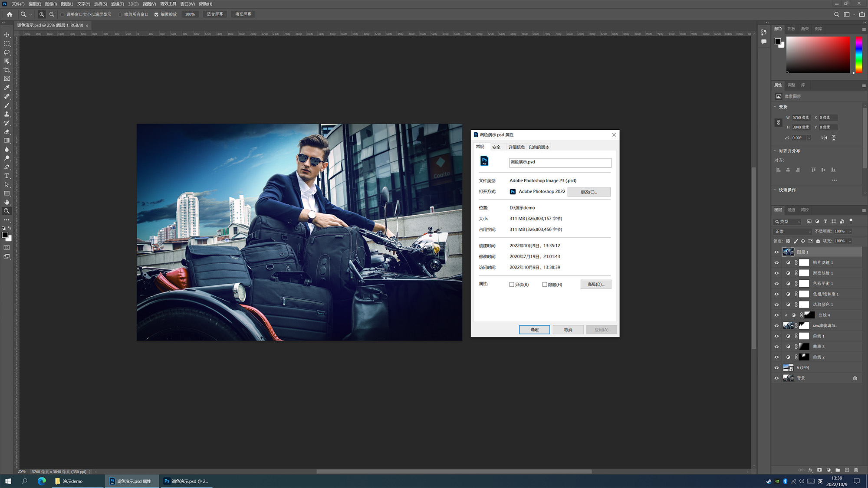Select the Crop tool

click(x=7, y=70)
